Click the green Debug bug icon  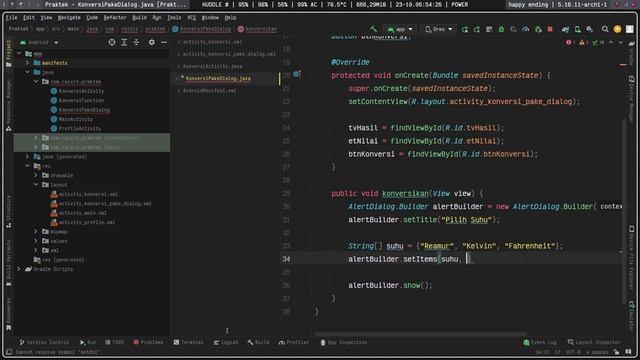point(501,29)
